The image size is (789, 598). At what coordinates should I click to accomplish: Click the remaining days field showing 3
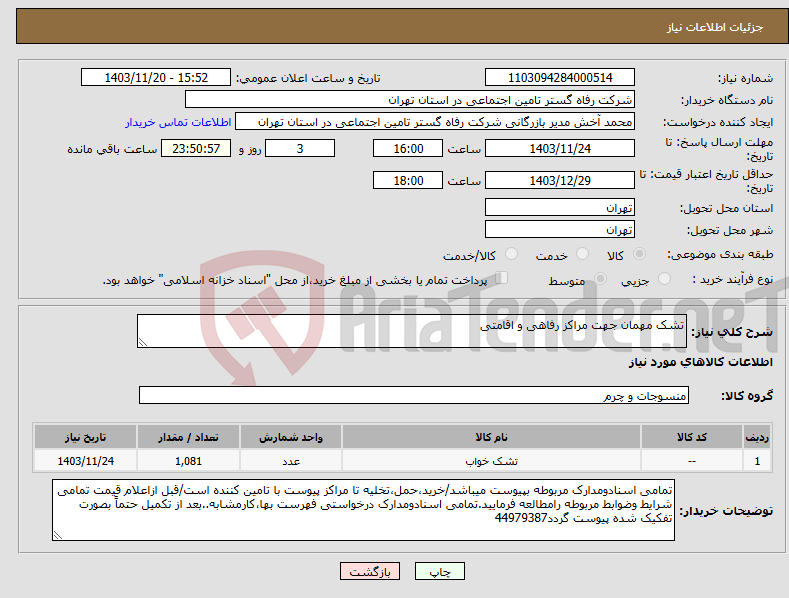pos(300,148)
